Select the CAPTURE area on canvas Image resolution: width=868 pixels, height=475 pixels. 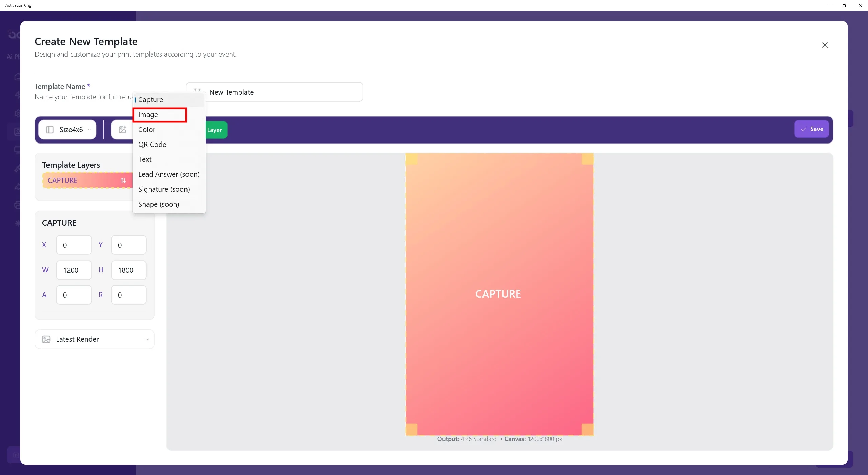click(x=499, y=294)
